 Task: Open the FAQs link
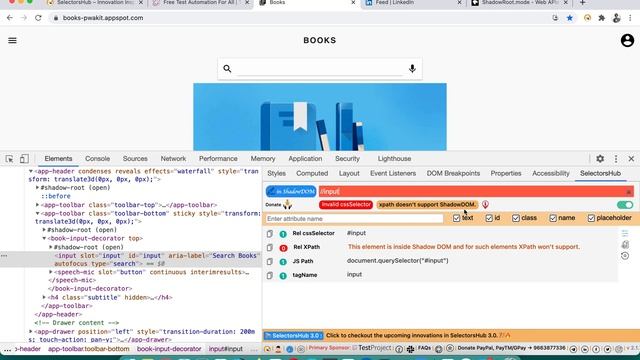coord(424,348)
